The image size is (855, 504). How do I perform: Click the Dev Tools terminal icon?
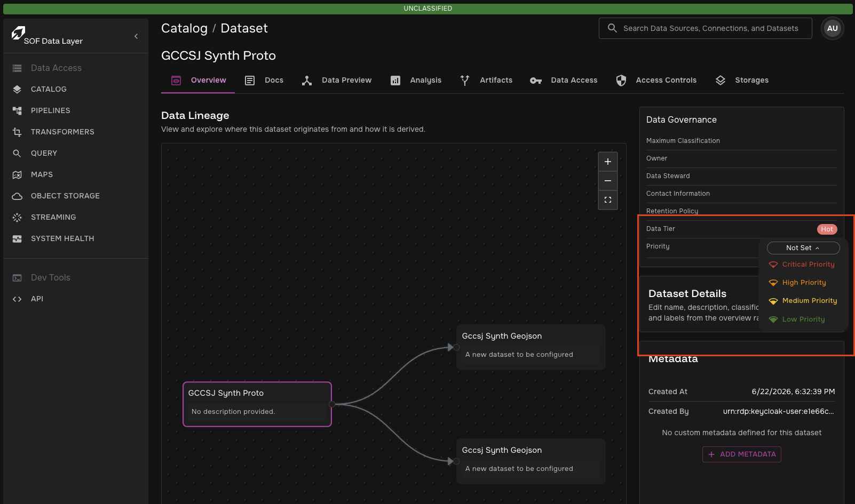pyautogui.click(x=17, y=278)
